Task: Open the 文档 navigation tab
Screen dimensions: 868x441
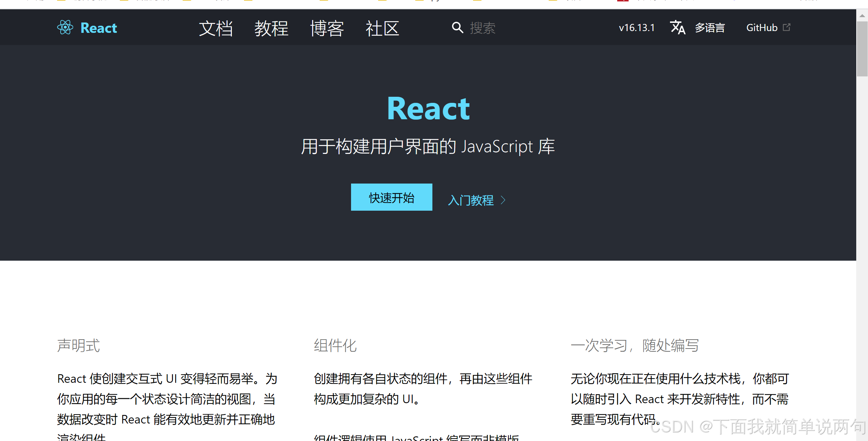Action: point(216,28)
